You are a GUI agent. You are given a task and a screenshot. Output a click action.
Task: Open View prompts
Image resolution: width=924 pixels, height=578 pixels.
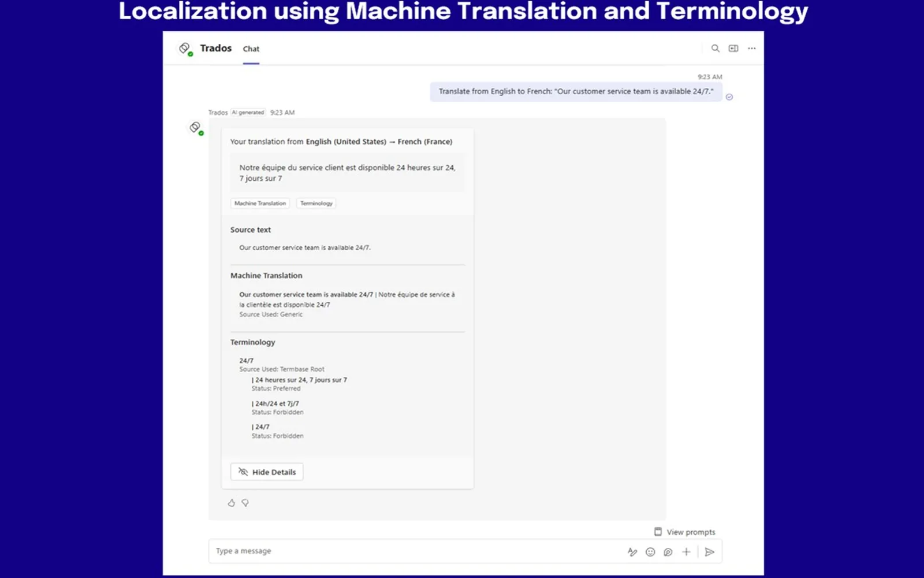coord(685,532)
